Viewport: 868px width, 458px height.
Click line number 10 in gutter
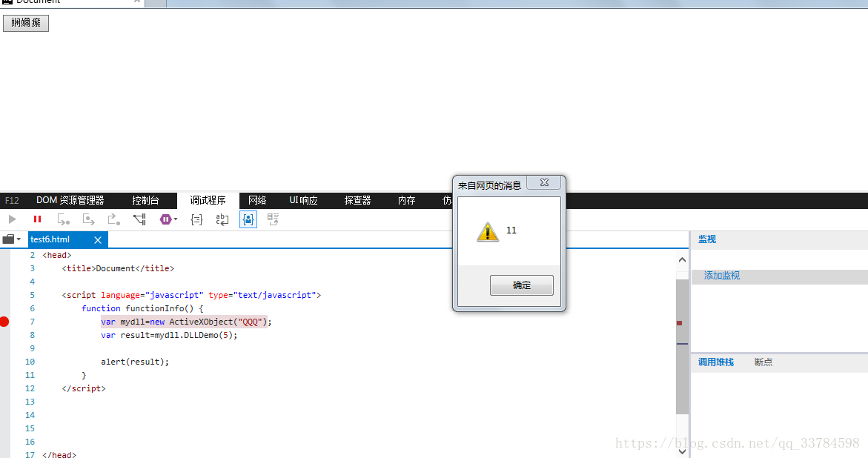[30, 362]
